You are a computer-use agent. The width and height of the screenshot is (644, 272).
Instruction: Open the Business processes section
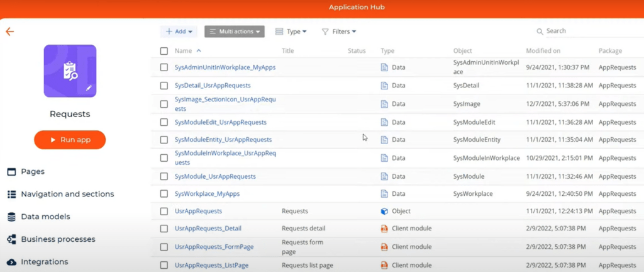[58, 239]
